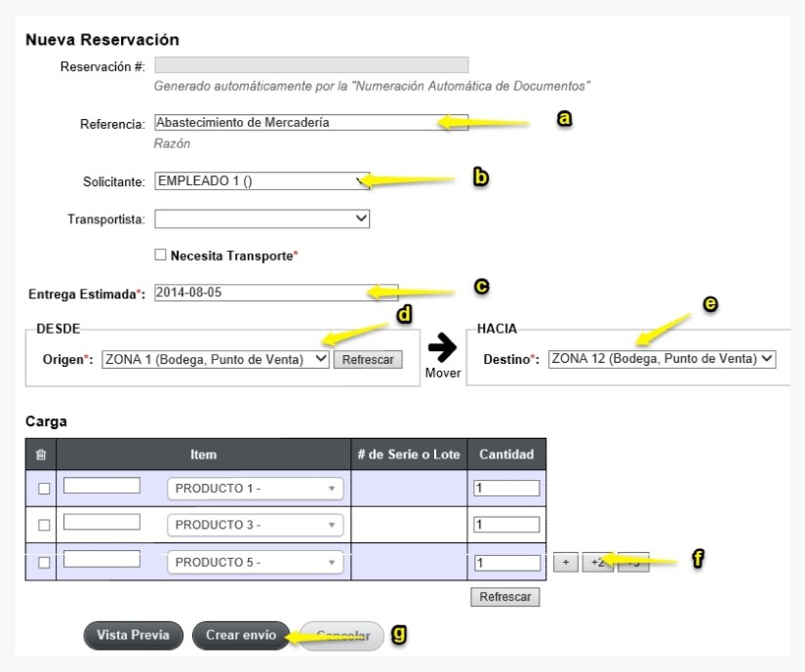This screenshot has width=805, height=672.
Task: Click the +2 add rows button
Action: click(597, 562)
